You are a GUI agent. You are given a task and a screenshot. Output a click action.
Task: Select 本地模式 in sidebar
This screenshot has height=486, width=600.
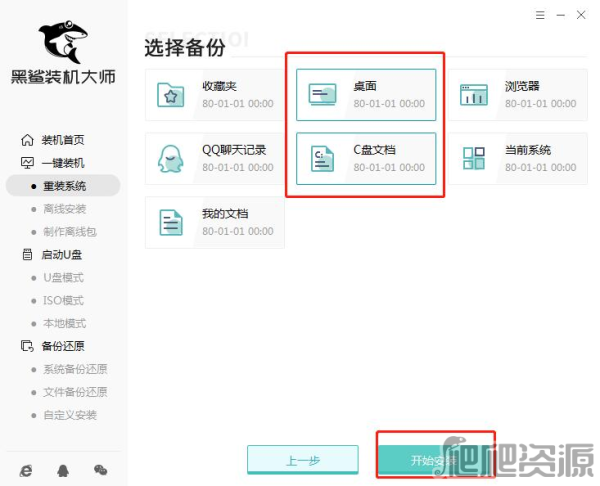tap(64, 324)
